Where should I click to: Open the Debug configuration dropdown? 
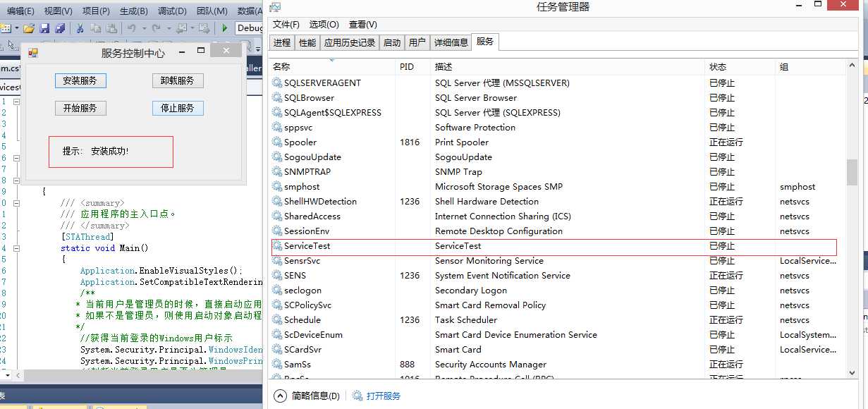[250, 28]
